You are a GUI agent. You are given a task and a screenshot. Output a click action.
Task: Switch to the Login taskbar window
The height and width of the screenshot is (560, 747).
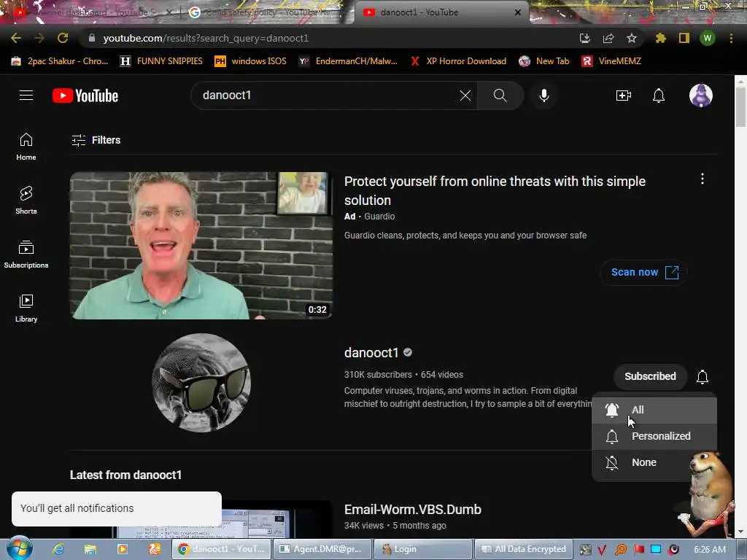click(x=422, y=549)
